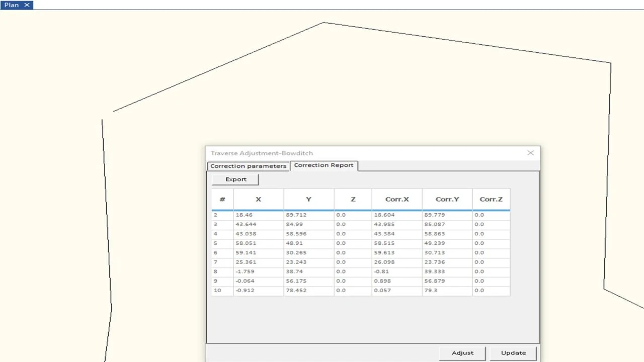The width and height of the screenshot is (644, 362).
Task: Select X value 58.051 cell
Action: click(x=259, y=243)
